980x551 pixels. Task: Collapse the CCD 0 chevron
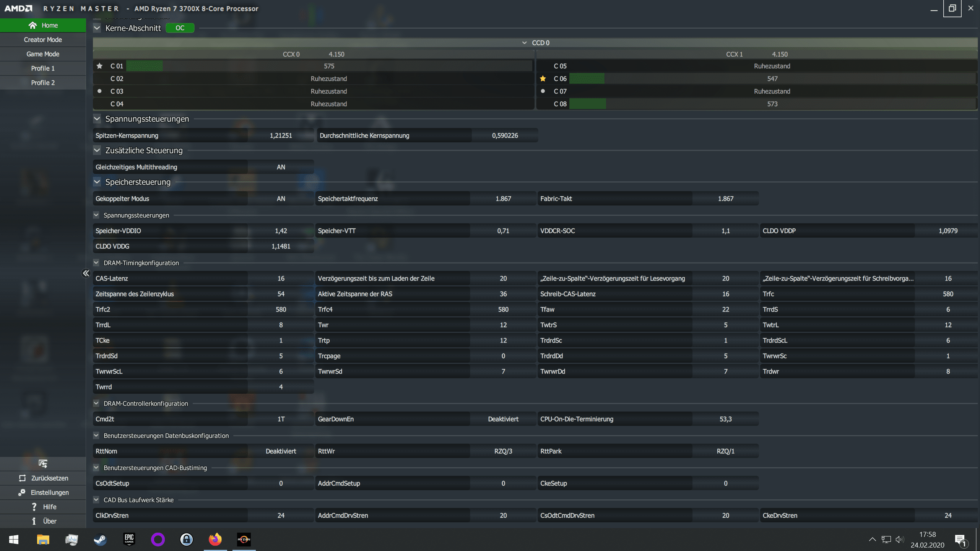[525, 43]
